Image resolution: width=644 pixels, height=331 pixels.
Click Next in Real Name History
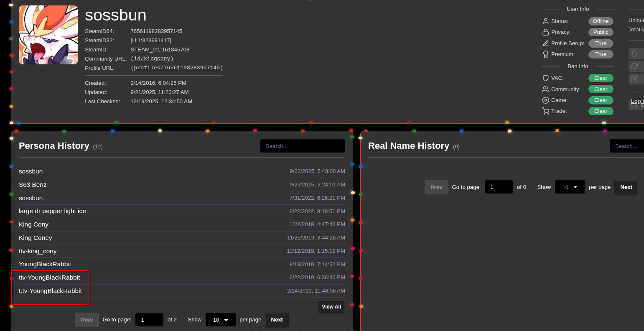626,187
